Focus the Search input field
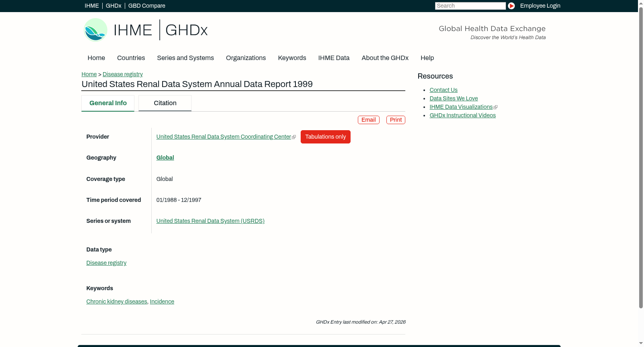644x347 pixels. [470, 6]
